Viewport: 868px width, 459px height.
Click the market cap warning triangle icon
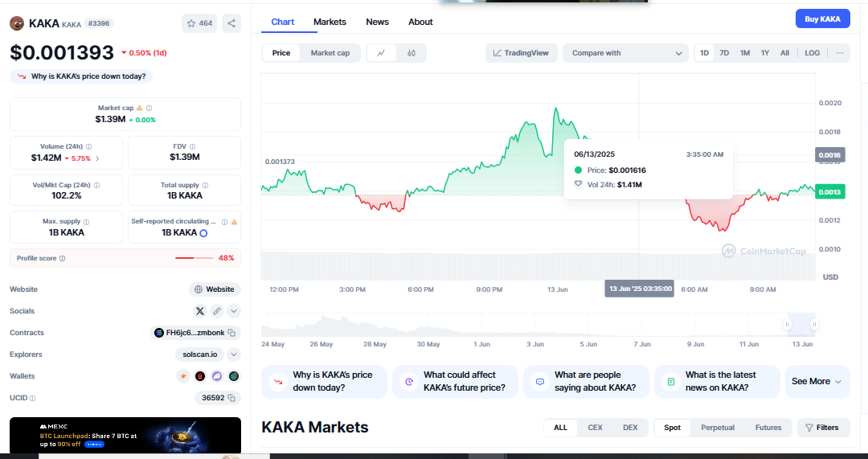[140, 109]
